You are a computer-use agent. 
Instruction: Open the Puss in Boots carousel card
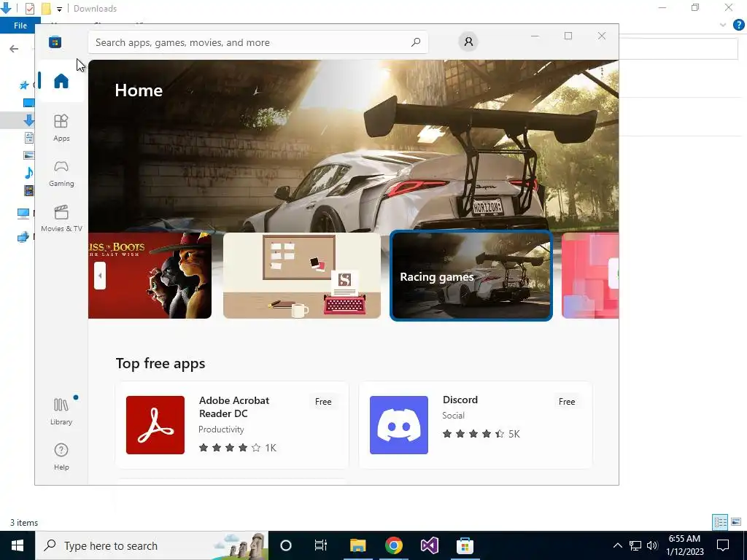pos(150,275)
